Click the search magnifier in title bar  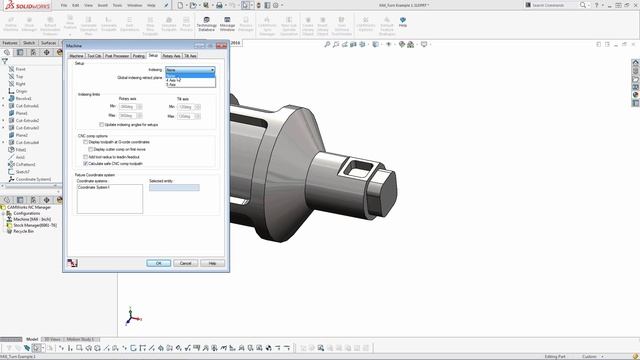point(583,5)
